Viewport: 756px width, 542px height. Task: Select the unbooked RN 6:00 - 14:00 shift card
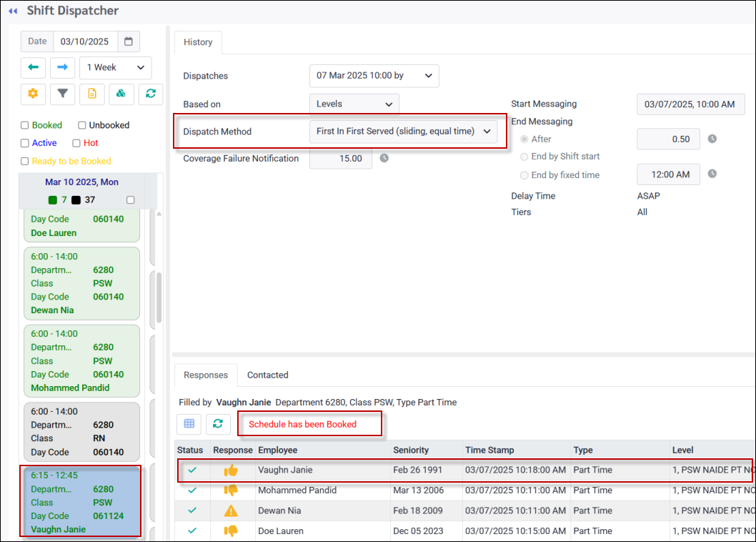pyautogui.click(x=81, y=432)
